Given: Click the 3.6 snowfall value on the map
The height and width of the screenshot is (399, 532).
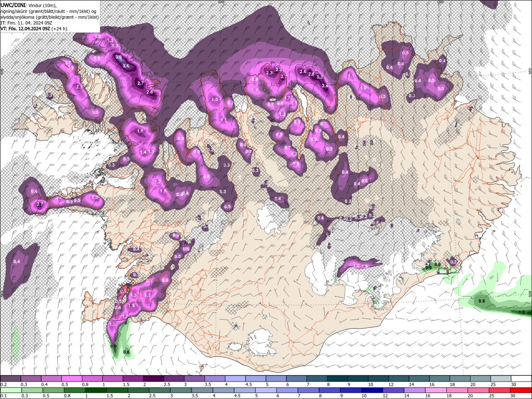Looking at the screenshot, I should 126,66.
